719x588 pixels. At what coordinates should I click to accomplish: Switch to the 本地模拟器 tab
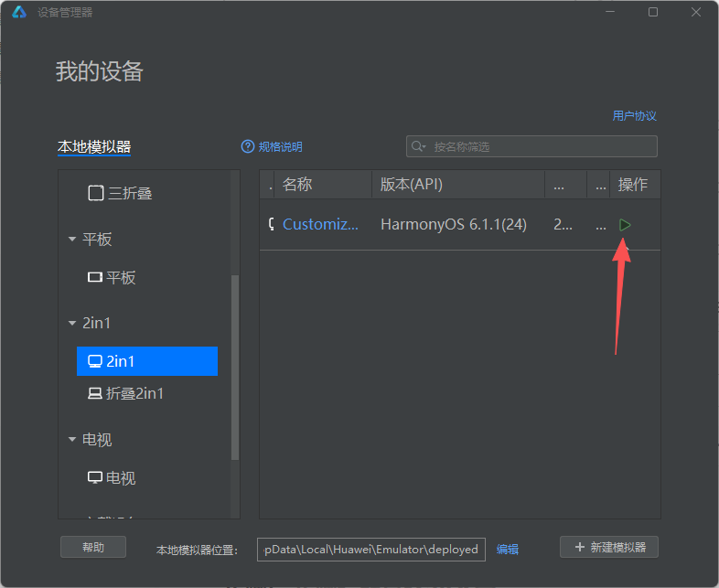click(x=94, y=146)
